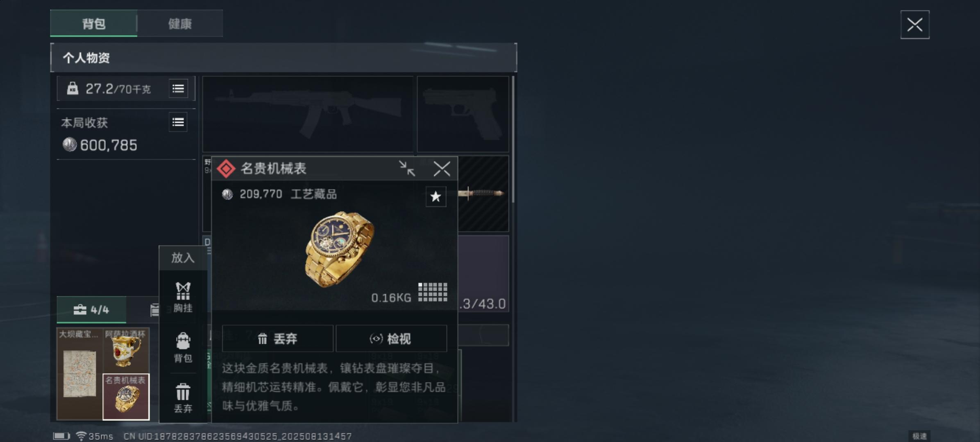The image size is (980, 442).
Task: Click the 丢弃 discard button in popup
Action: click(277, 338)
